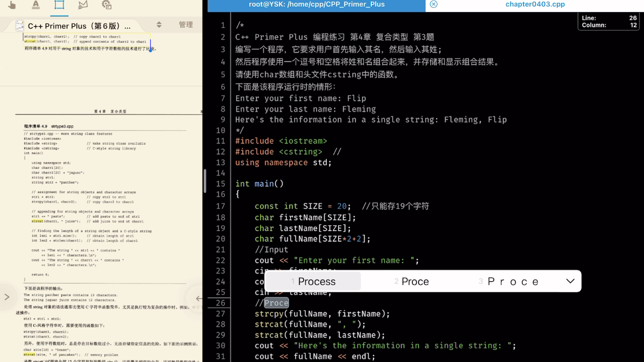Click 'char charr2[20] = "jaguar";' in PDF
Image resolution: width=644 pixels, height=362 pixels.
click(58, 173)
